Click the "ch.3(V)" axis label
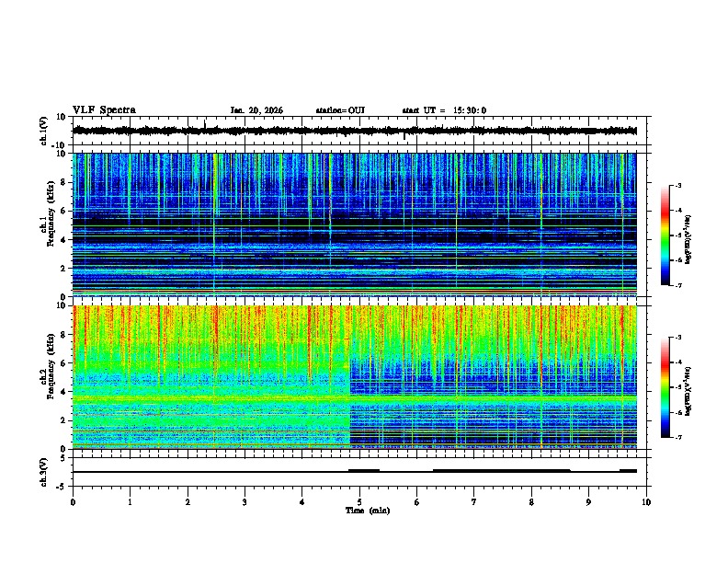 (x=44, y=472)
